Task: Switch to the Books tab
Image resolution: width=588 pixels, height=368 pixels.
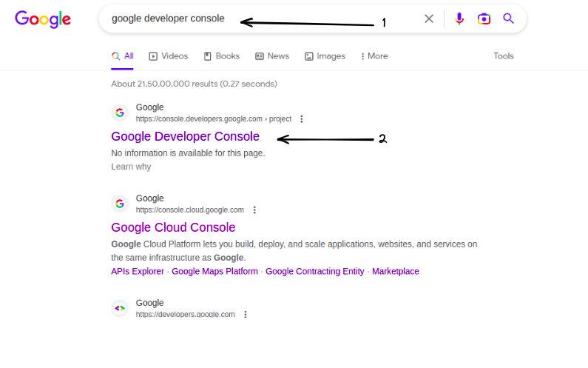Action: (x=222, y=56)
